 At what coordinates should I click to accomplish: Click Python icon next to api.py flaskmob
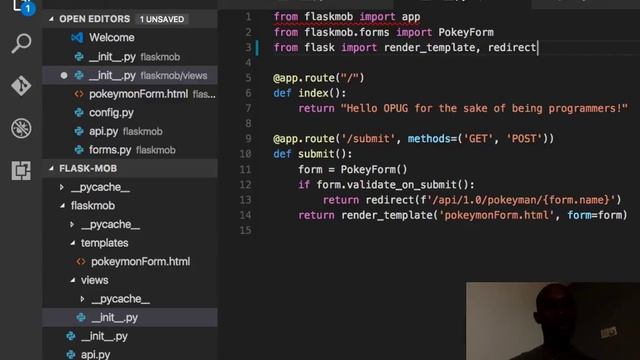(79, 131)
